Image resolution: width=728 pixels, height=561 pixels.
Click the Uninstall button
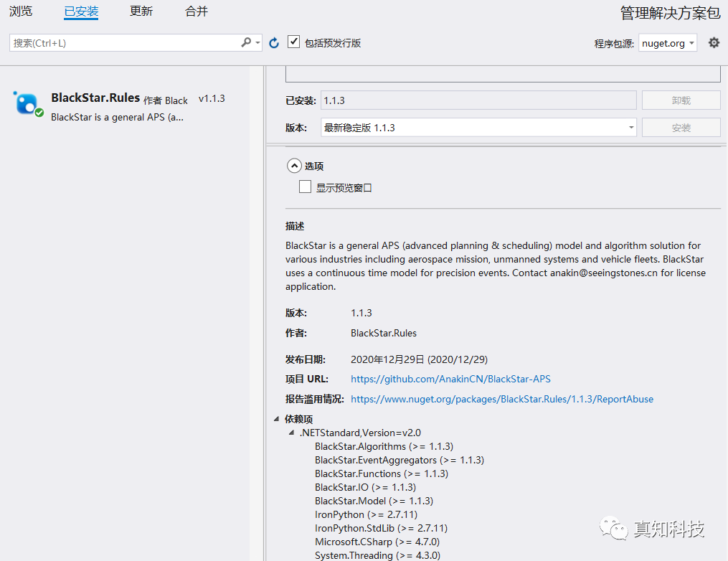681,100
